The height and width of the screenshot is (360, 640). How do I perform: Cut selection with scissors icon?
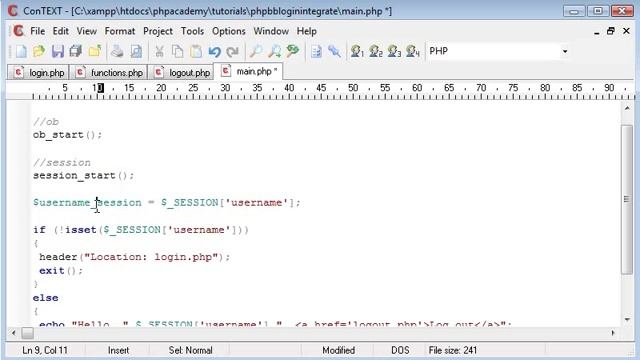(159, 51)
